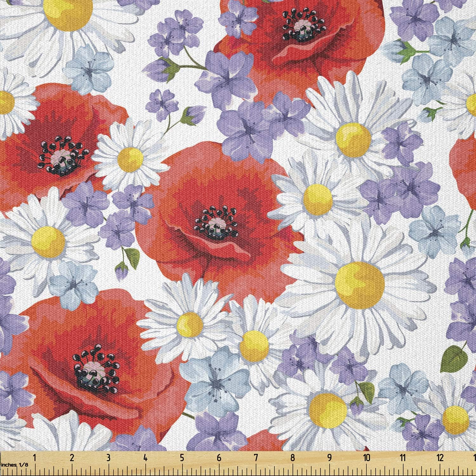Select the number 2 on the ruler

[72, 457]
